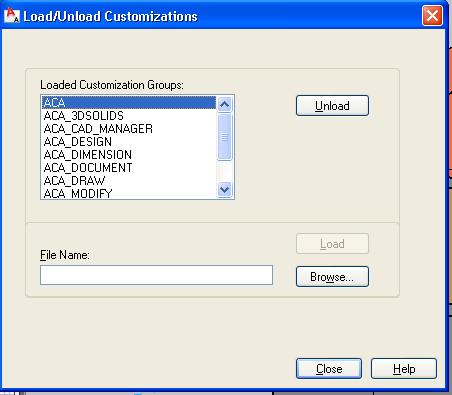Focus the File Name text field
The height and width of the screenshot is (395, 452).
coord(156,275)
